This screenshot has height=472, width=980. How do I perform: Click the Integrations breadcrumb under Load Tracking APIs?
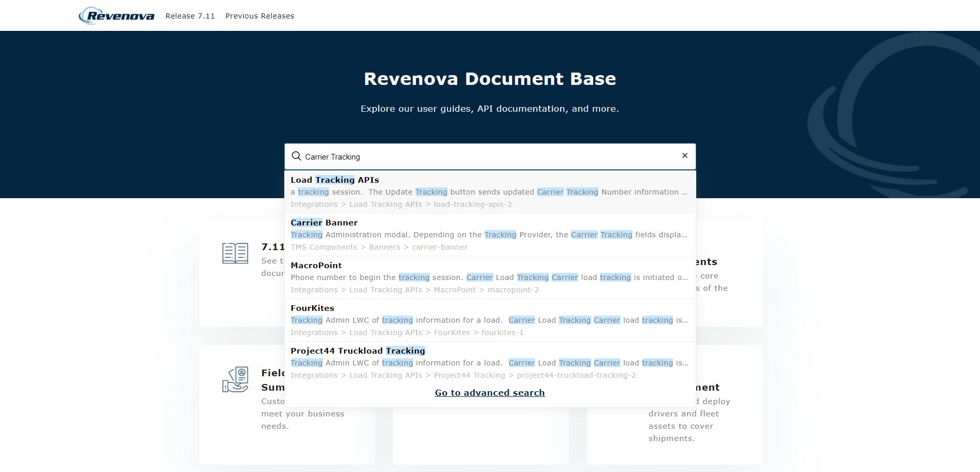pyautogui.click(x=314, y=204)
